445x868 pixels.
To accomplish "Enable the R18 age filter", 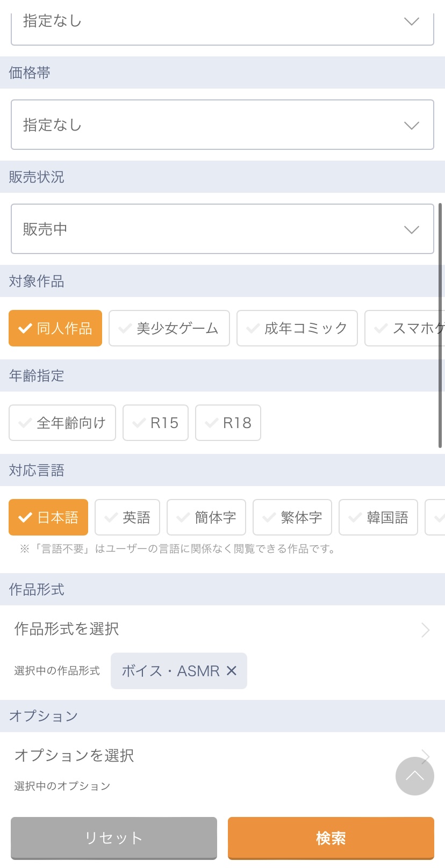I will (228, 423).
